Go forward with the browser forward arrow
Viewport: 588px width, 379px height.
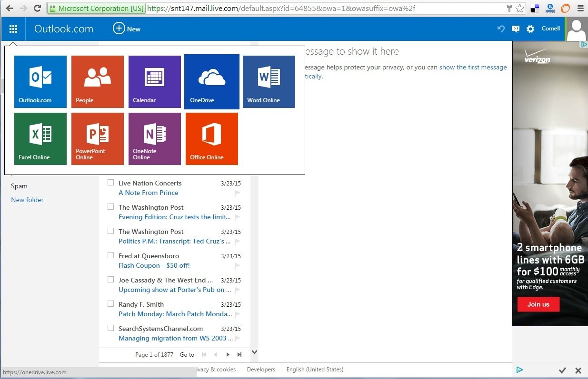[23, 9]
